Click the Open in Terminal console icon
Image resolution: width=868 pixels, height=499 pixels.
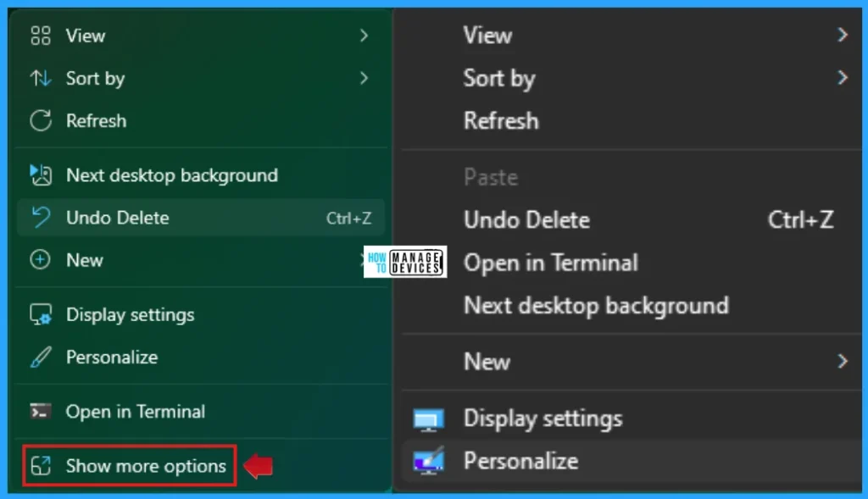click(x=41, y=412)
